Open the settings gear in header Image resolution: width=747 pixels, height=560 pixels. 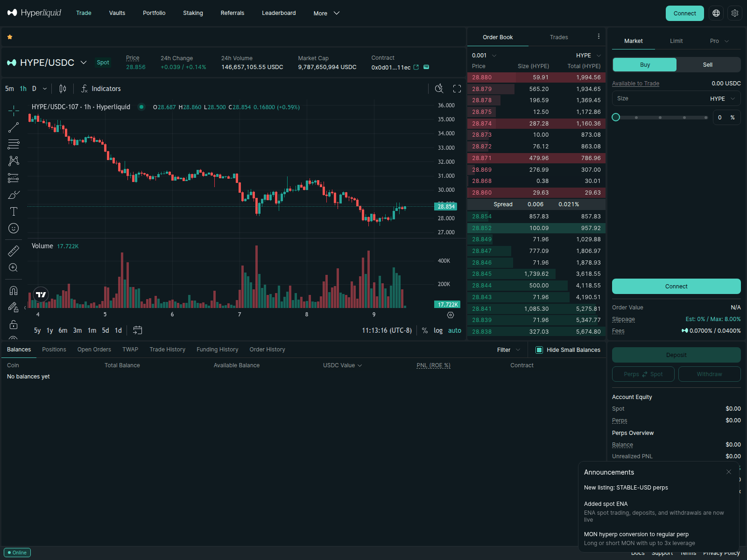pos(735,13)
